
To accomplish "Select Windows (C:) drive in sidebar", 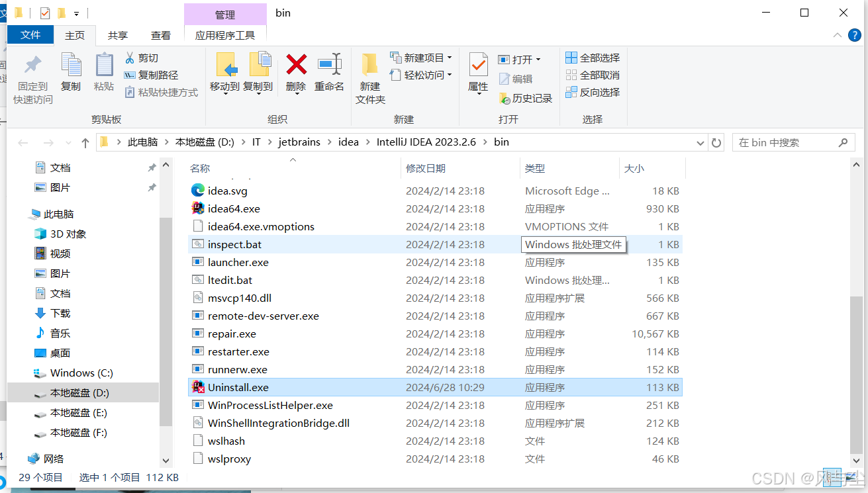I will (x=83, y=373).
